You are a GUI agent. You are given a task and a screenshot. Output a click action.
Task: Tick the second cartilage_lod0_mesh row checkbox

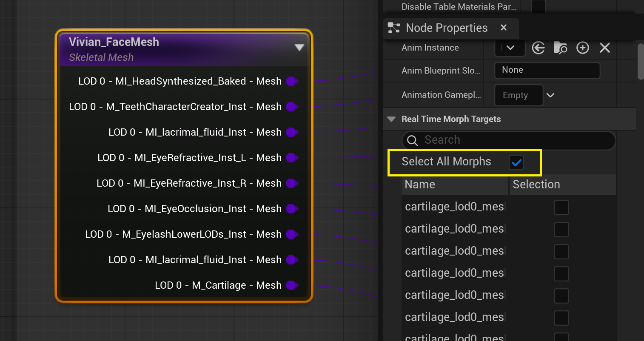coord(561,230)
